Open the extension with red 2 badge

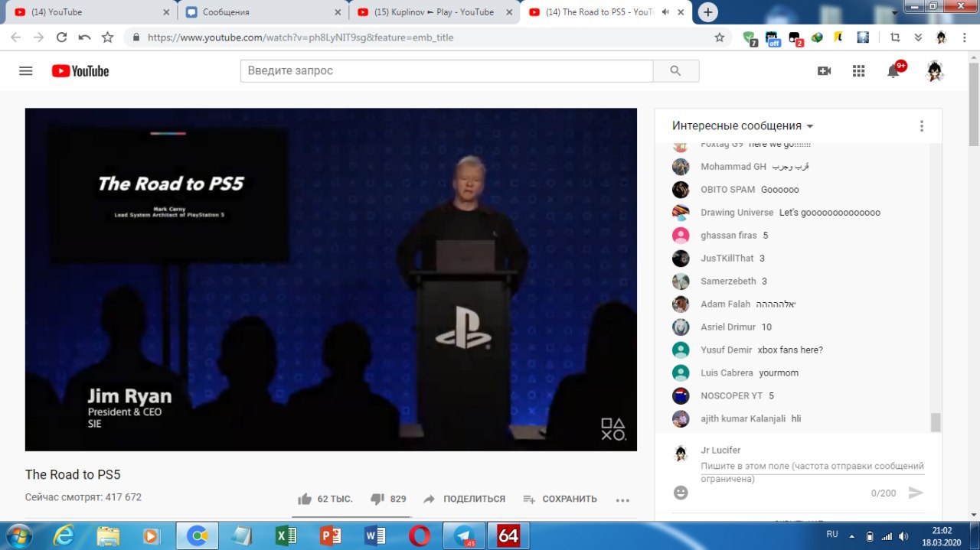(x=795, y=37)
